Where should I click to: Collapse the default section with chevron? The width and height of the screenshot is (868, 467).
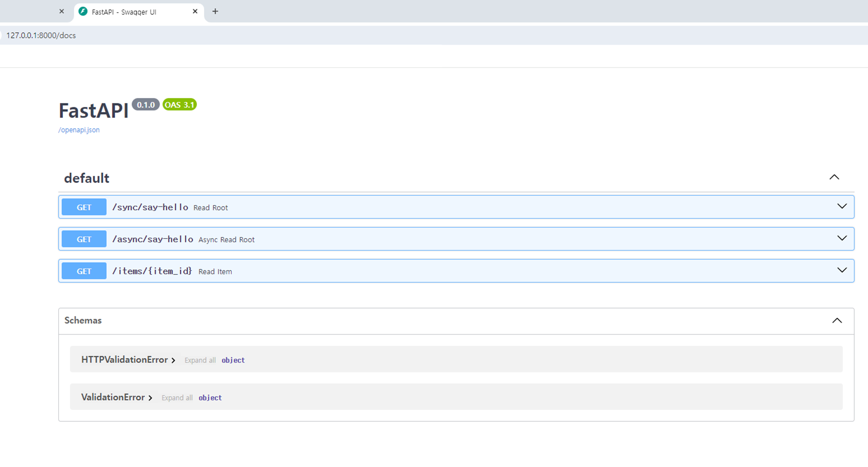tap(834, 177)
